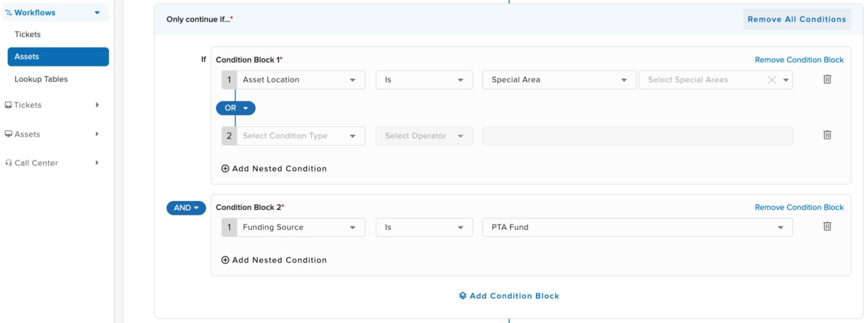This screenshot has height=323, width=868.
Task: Click Remove All Conditions button
Action: pyautogui.click(x=796, y=19)
